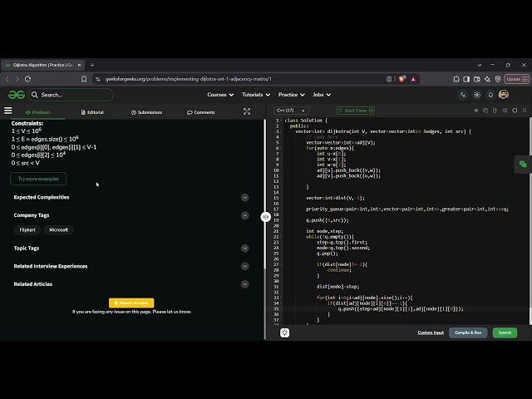Expand problem panel to fullscreen

click(x=247, y=111)
